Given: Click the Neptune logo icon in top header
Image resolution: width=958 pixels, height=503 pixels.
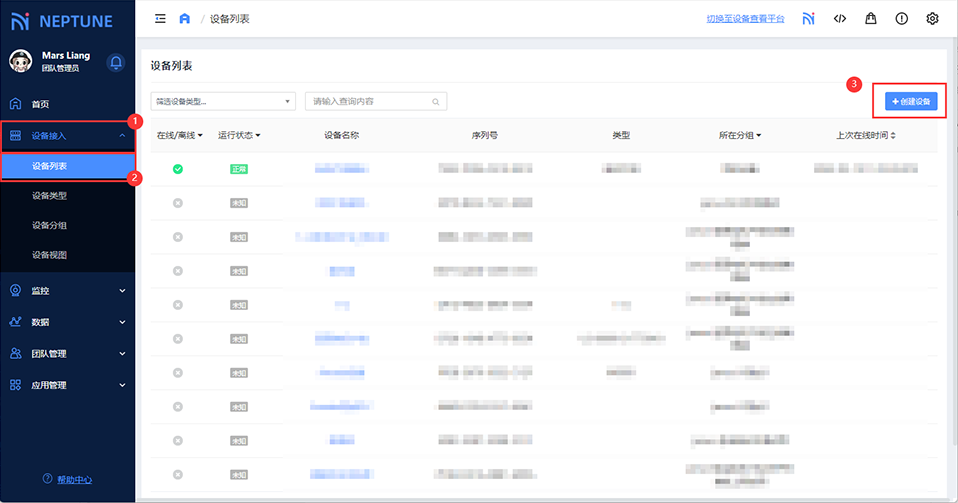Looking at the screenshot, I should 808,18.
